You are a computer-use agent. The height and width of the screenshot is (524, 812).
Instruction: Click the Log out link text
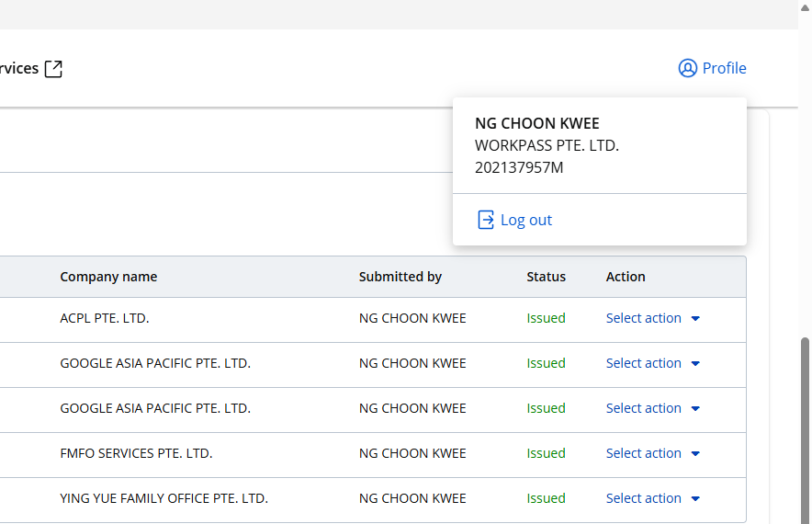[x=526, y=221]
